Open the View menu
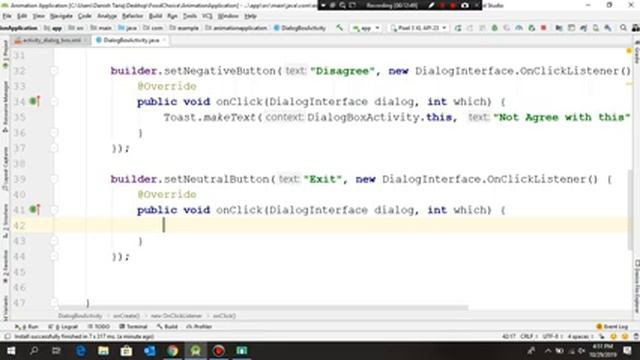The width and height of the screenshot is (640, 360). 39,16
